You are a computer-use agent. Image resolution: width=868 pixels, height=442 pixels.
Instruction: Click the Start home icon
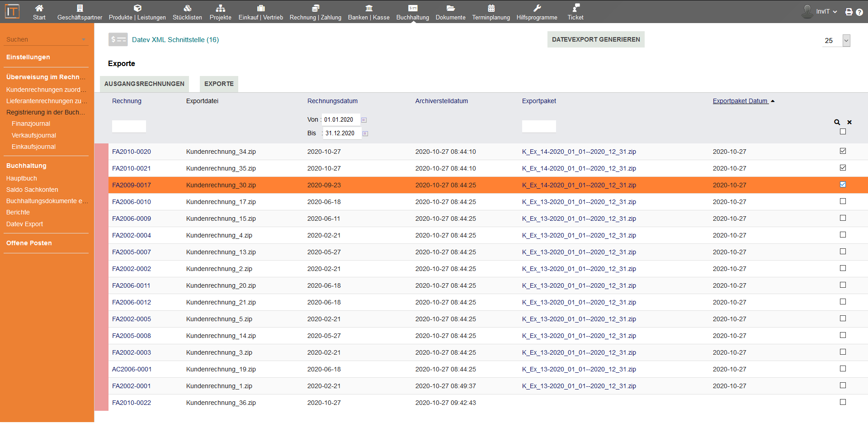[x=39, y=8]
